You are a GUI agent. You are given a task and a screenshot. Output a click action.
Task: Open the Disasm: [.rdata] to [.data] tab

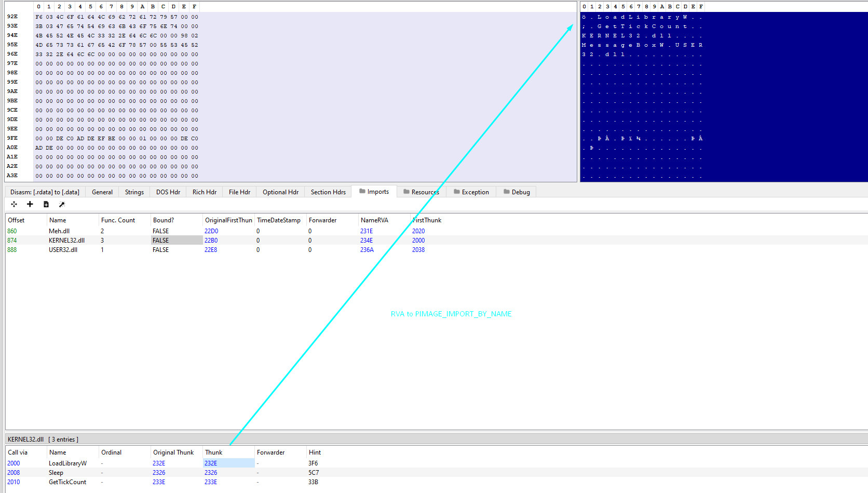45,192
